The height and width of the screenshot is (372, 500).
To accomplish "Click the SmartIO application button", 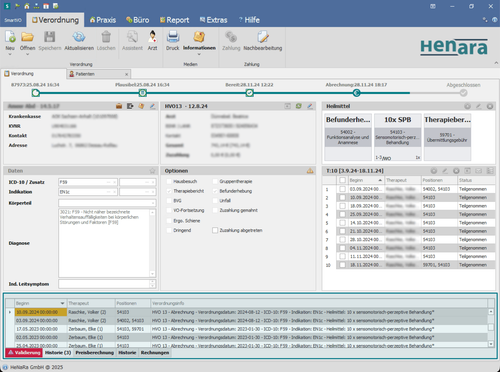I will (x=13, y=20).
